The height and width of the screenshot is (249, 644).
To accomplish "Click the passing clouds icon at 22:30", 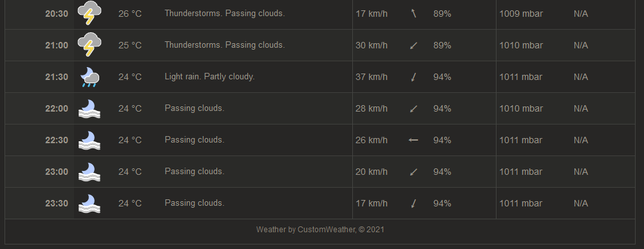I will (90, 141).
